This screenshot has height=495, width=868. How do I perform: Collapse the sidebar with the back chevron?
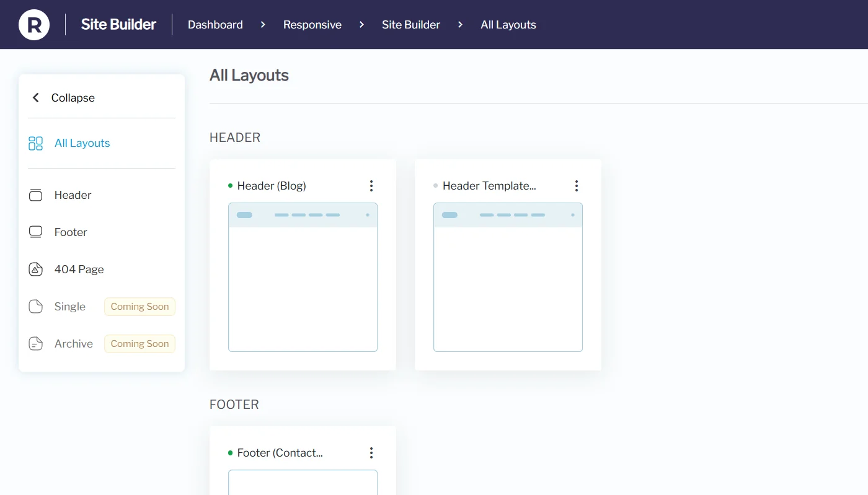coord(36,98)
